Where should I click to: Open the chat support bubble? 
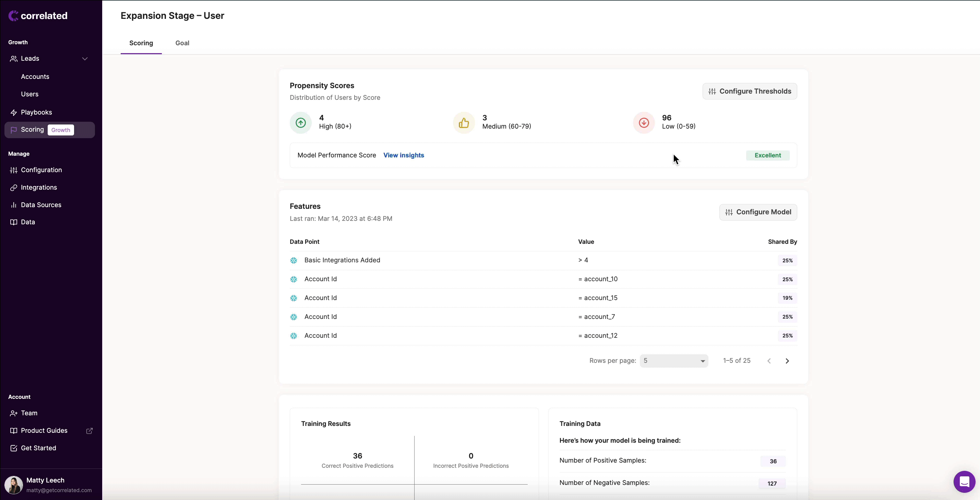(965, 482)
